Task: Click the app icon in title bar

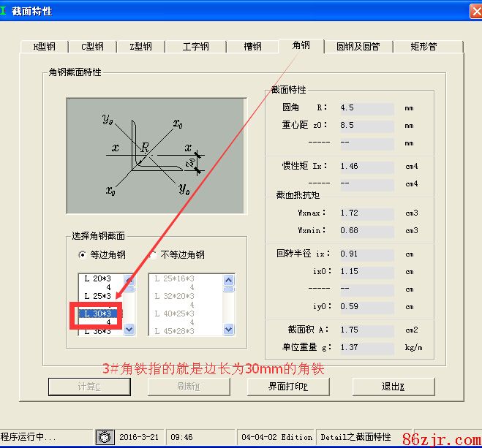Action: [x=4, y=11]
